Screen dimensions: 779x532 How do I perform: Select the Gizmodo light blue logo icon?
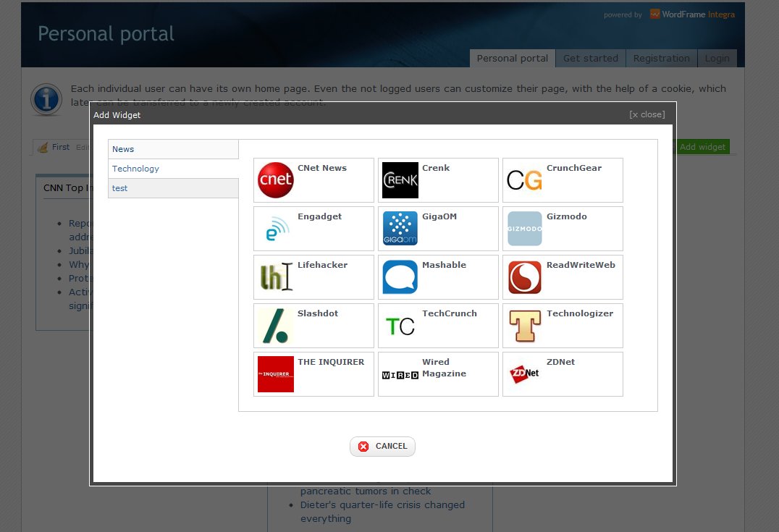(525, 229)
